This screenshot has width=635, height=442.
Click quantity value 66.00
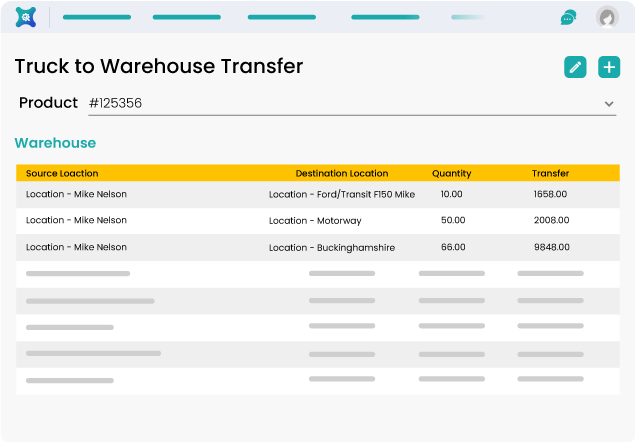453,247
